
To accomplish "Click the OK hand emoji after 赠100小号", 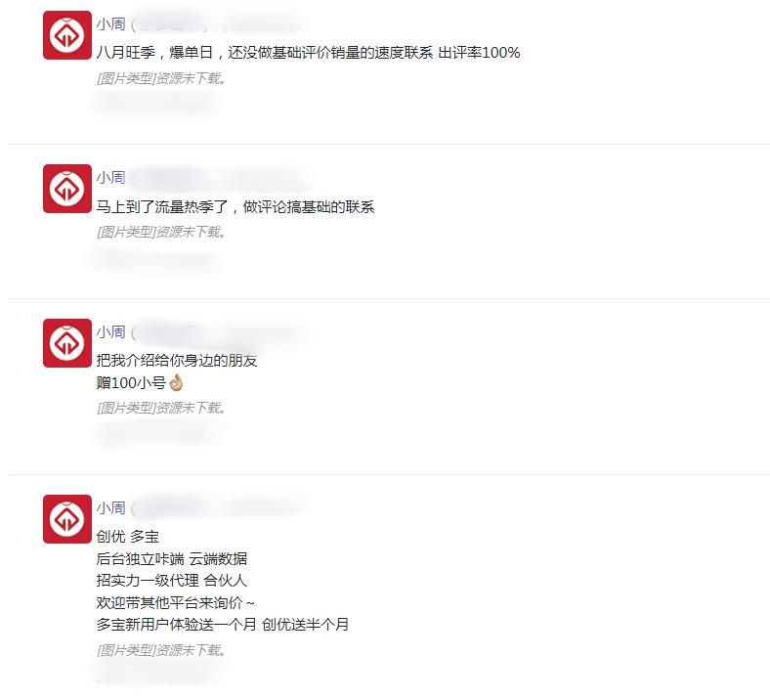I will (176, 382).
